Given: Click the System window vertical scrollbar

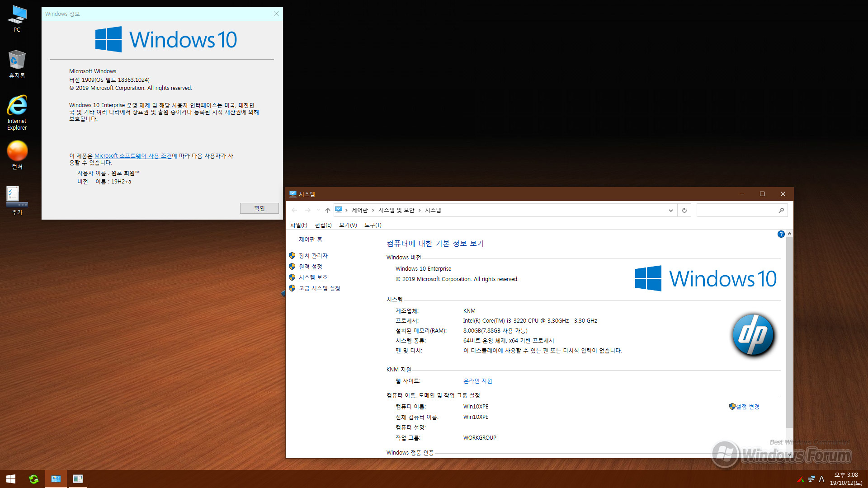Looking at the screenshot, I should 789,332.
